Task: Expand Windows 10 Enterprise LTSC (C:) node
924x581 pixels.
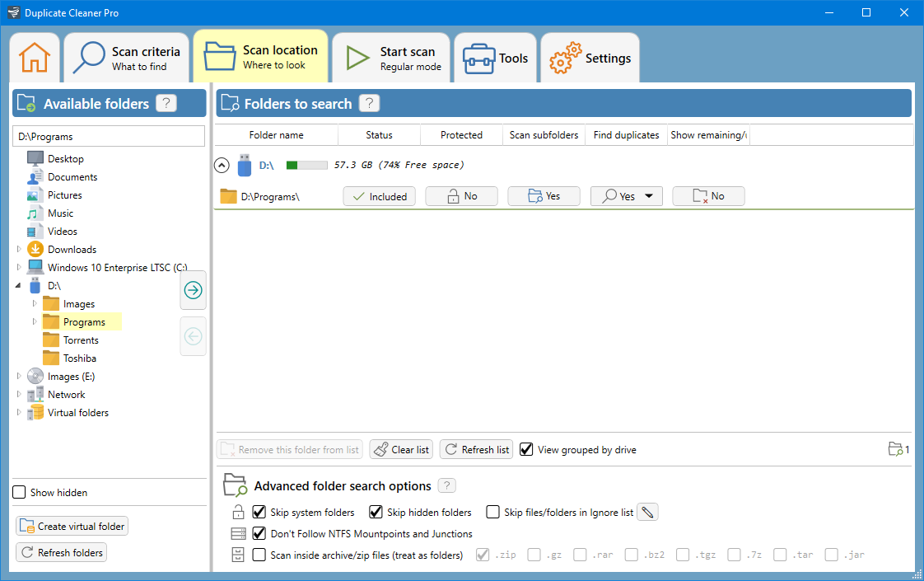Action: 19,267
